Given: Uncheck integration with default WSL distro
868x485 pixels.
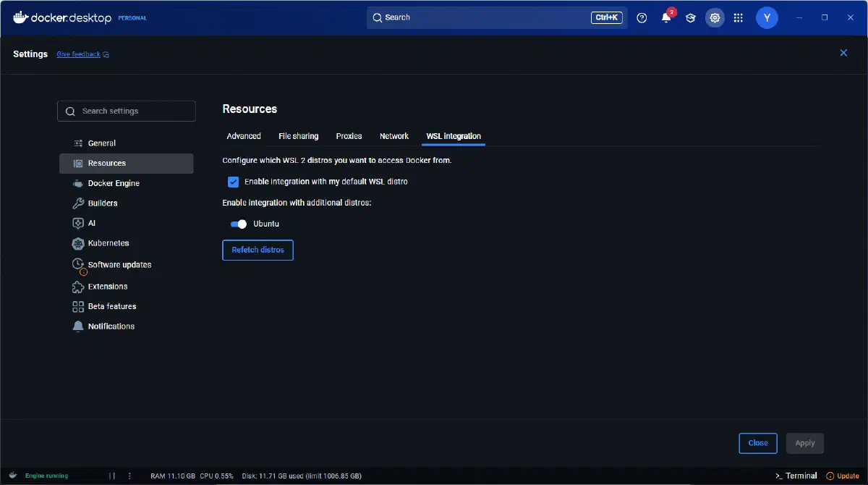Looking at the screenshot, I should point(233,182).
